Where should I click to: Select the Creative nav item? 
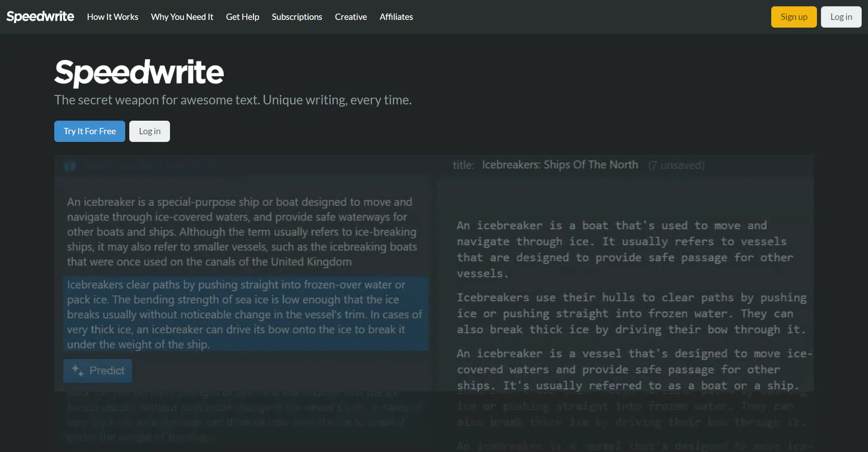pos(350,17)
